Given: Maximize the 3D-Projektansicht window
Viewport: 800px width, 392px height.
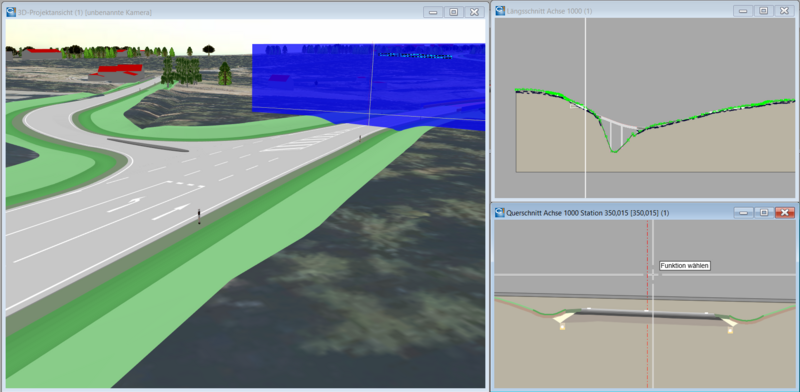Looking at the screenshot, I should pos(454,12).
